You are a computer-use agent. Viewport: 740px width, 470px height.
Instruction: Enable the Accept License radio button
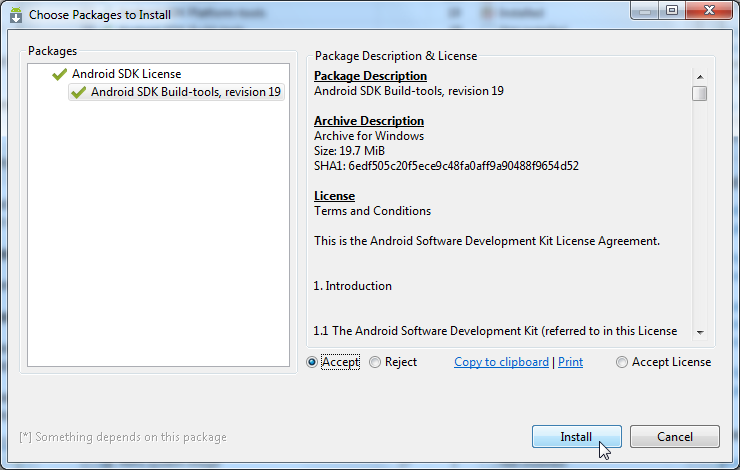622,362
